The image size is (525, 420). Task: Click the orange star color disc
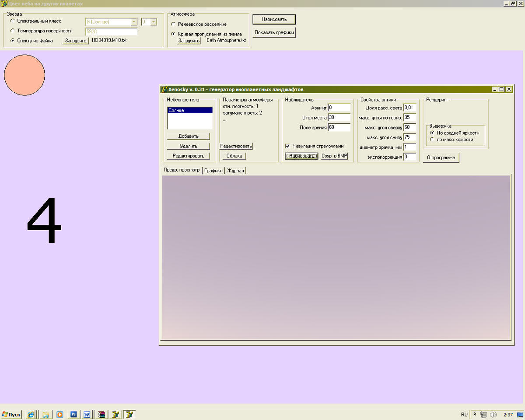[x=24, y=75]
